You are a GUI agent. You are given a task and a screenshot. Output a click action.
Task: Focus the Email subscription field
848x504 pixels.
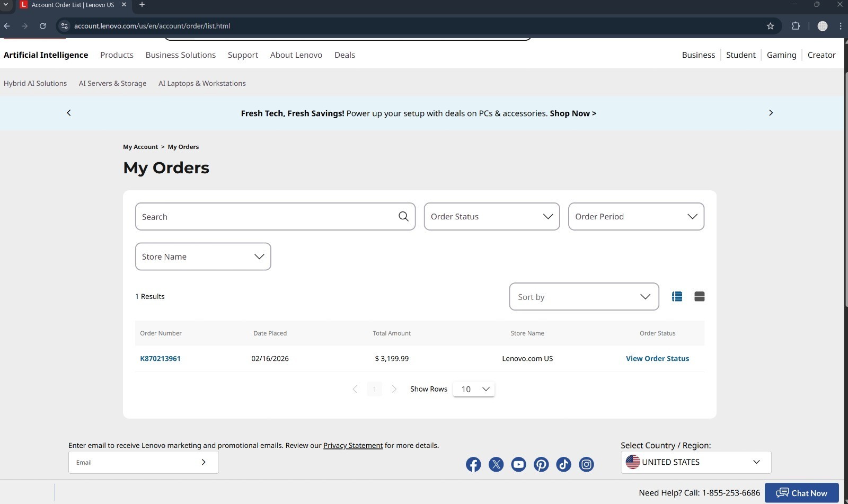point(143,462)
